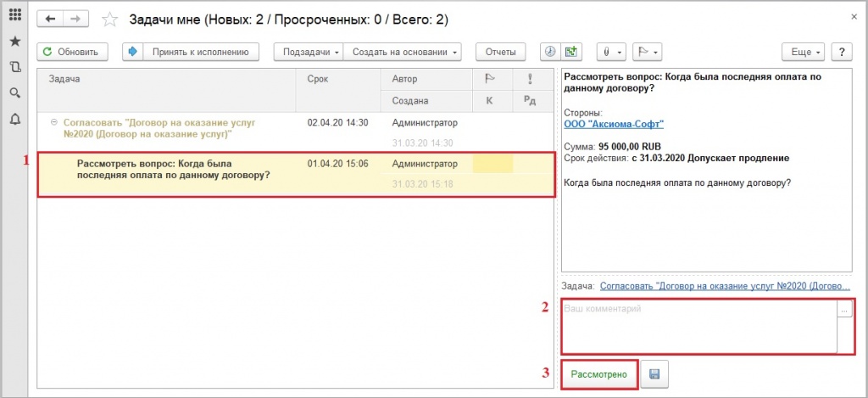Open the ООО "Аксиома-Софт" link
The image size is (868, 398).
tap(614, 123)
